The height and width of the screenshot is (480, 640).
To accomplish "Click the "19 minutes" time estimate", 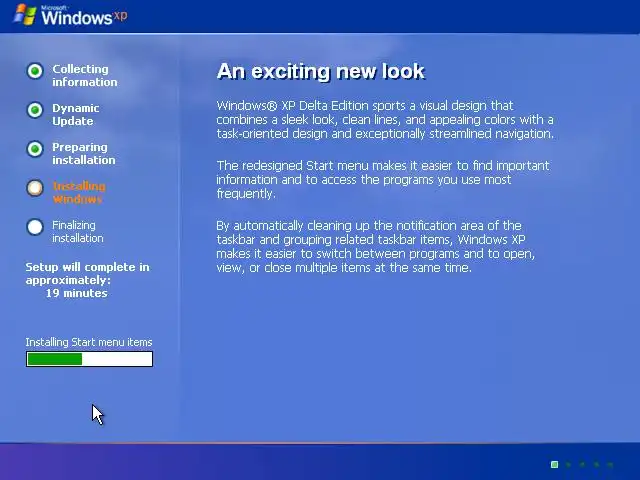I will 76,293.
